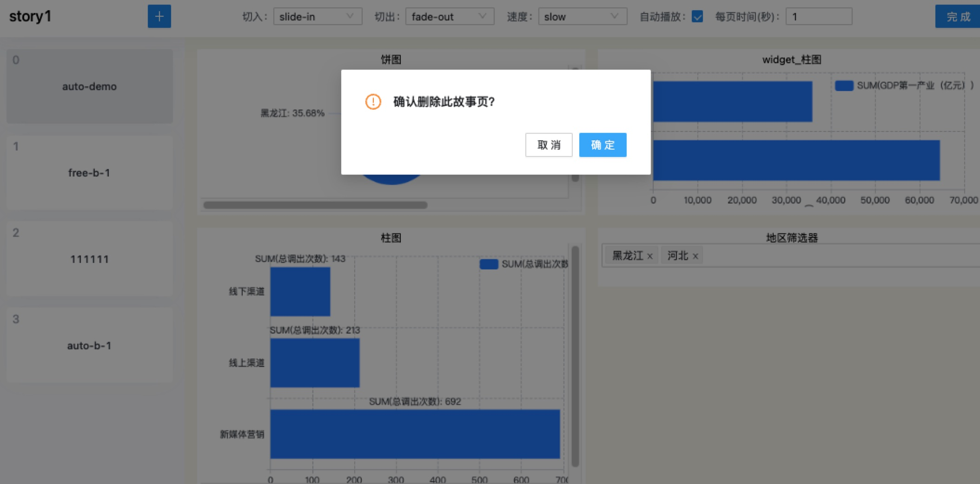Image resolution: width=980 pixels, height=484 pixels.
Task: Select the auto-b-1 story page
Action: pos(89,346)
